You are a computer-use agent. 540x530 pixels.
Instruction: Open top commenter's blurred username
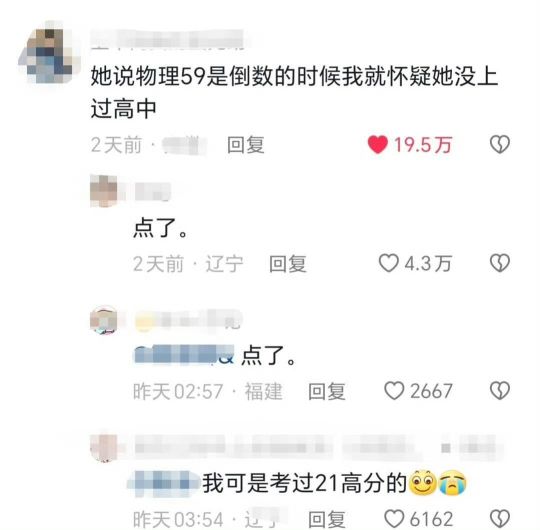[168, 40]
